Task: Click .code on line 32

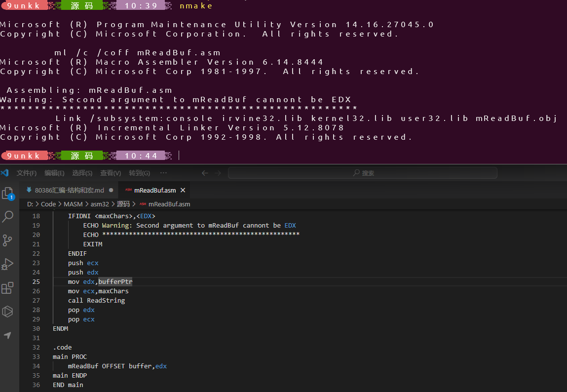Action: (x=62, y=348)
